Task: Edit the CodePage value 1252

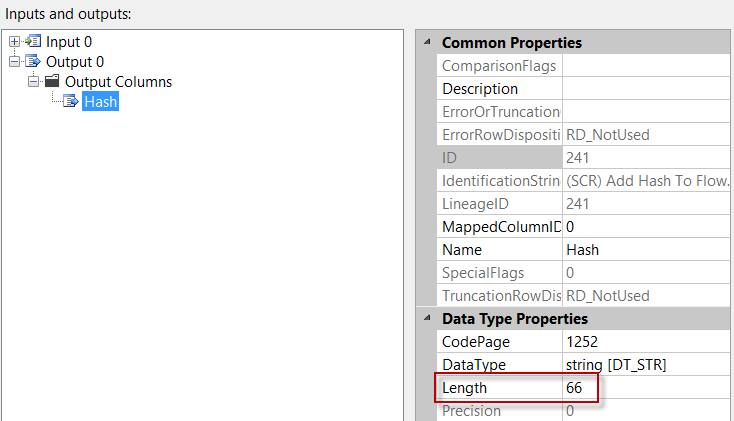Action: [645, 342]
